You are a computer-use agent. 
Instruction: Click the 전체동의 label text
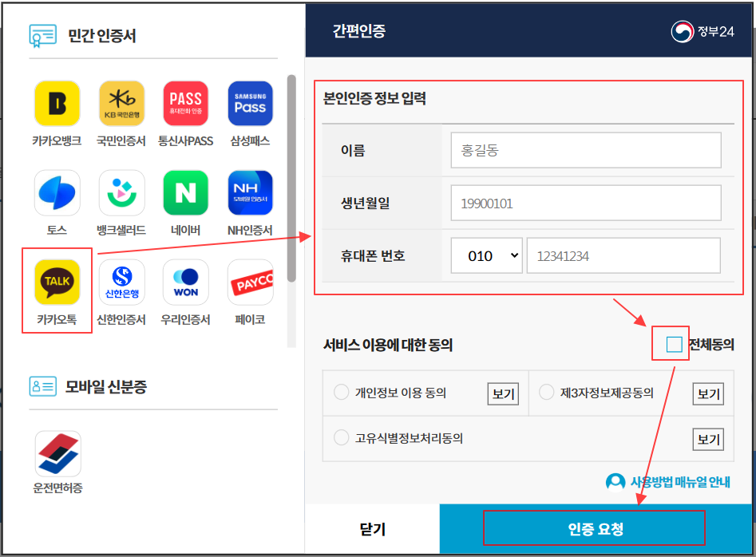coord(711,345)
